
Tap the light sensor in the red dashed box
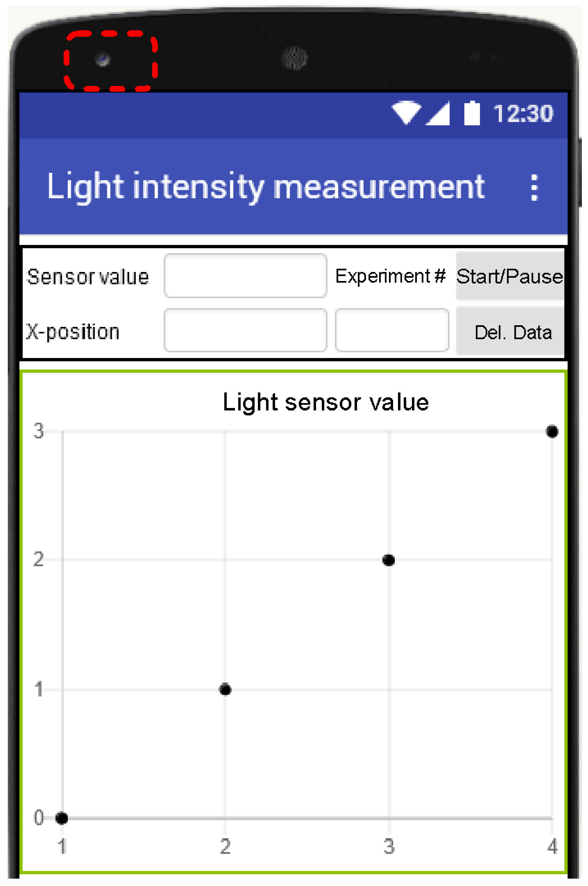point(103,60)
